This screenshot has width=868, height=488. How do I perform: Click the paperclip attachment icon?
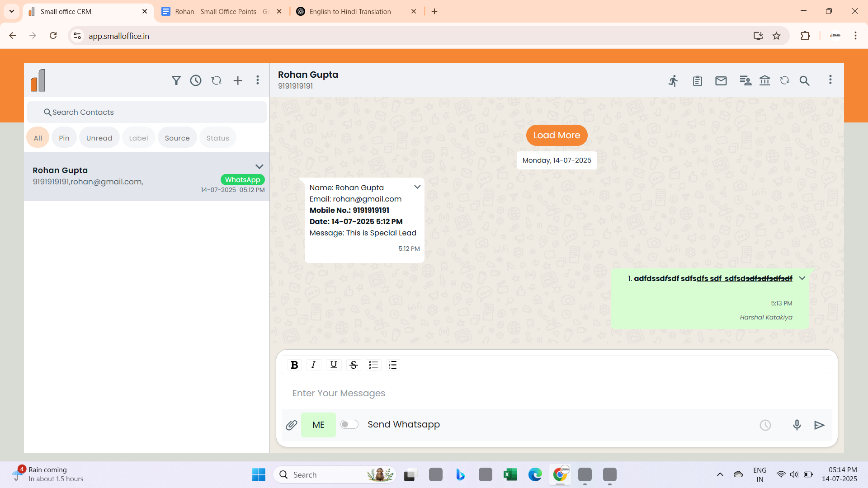[292, 425]
